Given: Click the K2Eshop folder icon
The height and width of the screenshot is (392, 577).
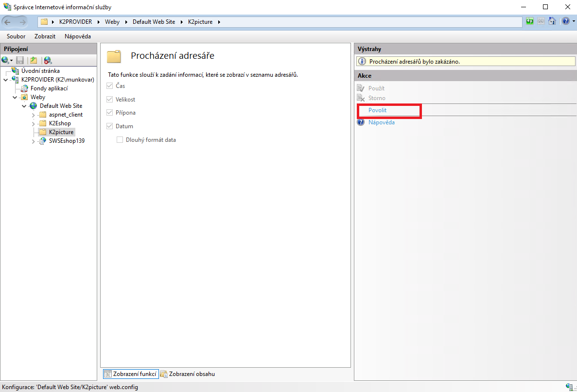Looking at the screenshot, I should (43, 123).
